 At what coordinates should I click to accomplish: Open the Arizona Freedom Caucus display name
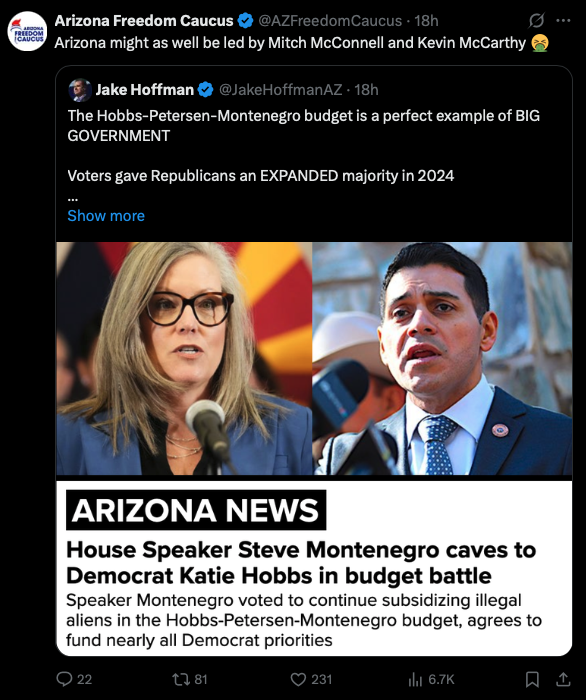(x=144, y=21)
